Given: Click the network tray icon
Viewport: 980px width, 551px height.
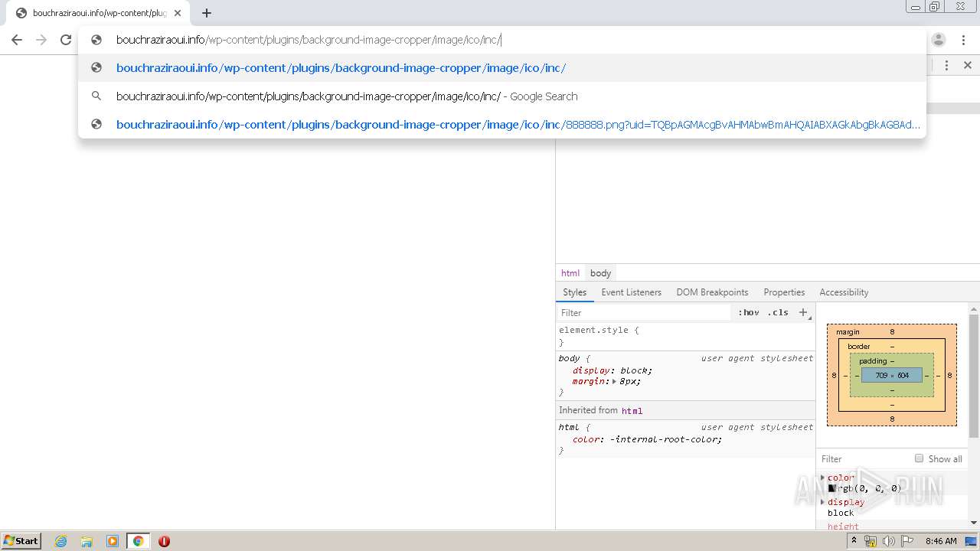Looking at the screenshot, I should pyautogui.click(x=871, y=541).
